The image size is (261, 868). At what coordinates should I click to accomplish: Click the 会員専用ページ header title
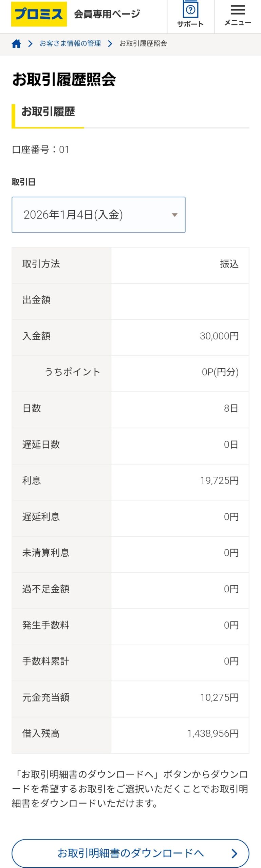107,14
